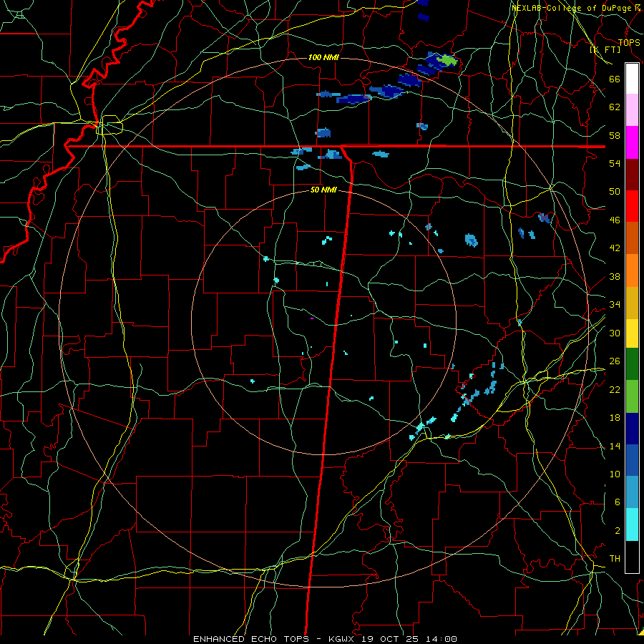Click the ENHANCED ECHO TOPS caption text
Image resolution: width=644 pixels, height=644 pixels.
click(251, 639)
